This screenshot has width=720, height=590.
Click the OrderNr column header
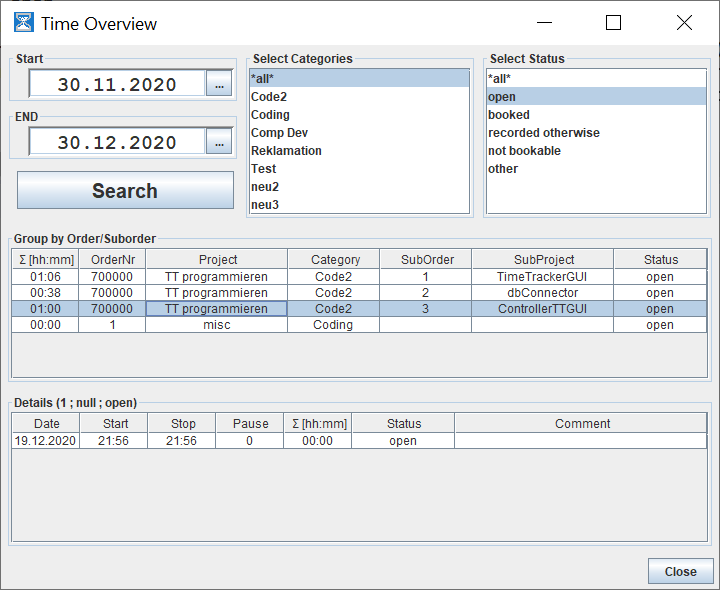[x=112, y=259]
